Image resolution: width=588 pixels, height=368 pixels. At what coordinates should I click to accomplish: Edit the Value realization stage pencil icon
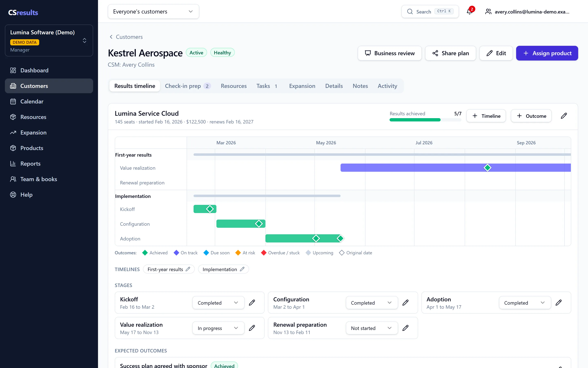pyautogui.click(x=252, y=328)
